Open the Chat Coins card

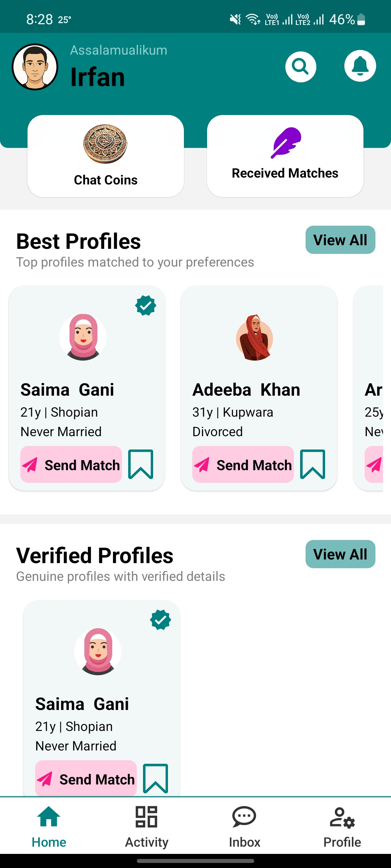pyautogui.click(x=106, y=156)
